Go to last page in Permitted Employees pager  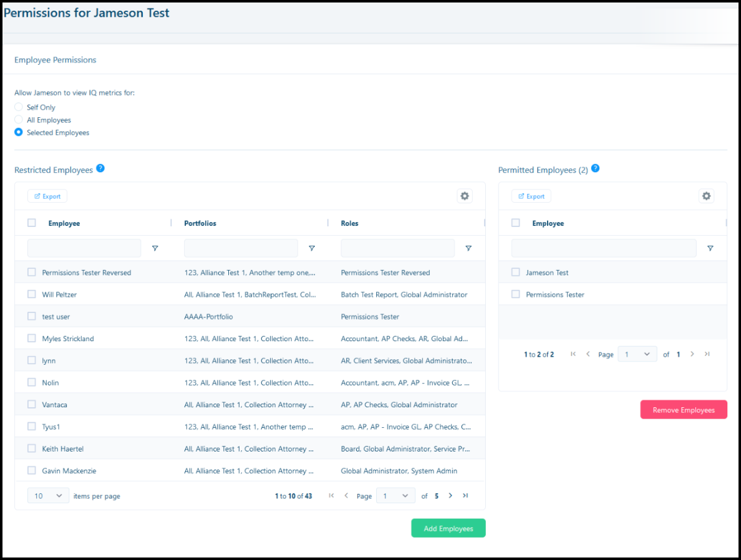coord(707,354)
